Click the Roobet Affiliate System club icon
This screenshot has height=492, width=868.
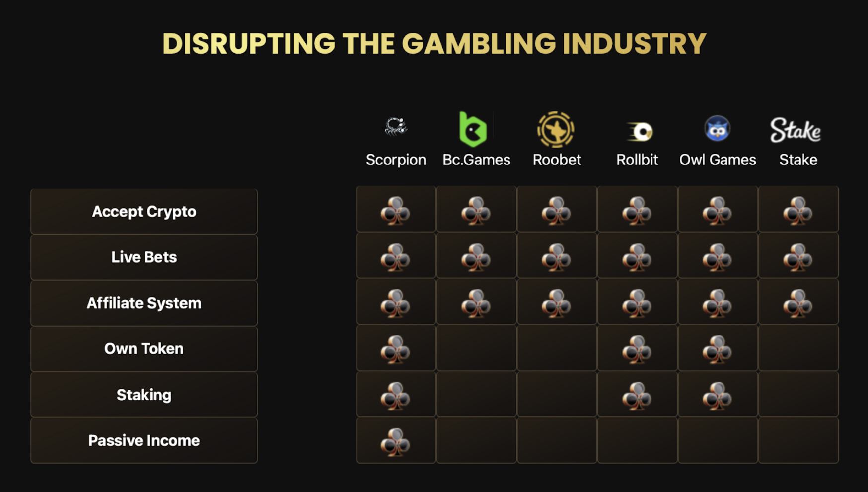[x=556, y=303]
